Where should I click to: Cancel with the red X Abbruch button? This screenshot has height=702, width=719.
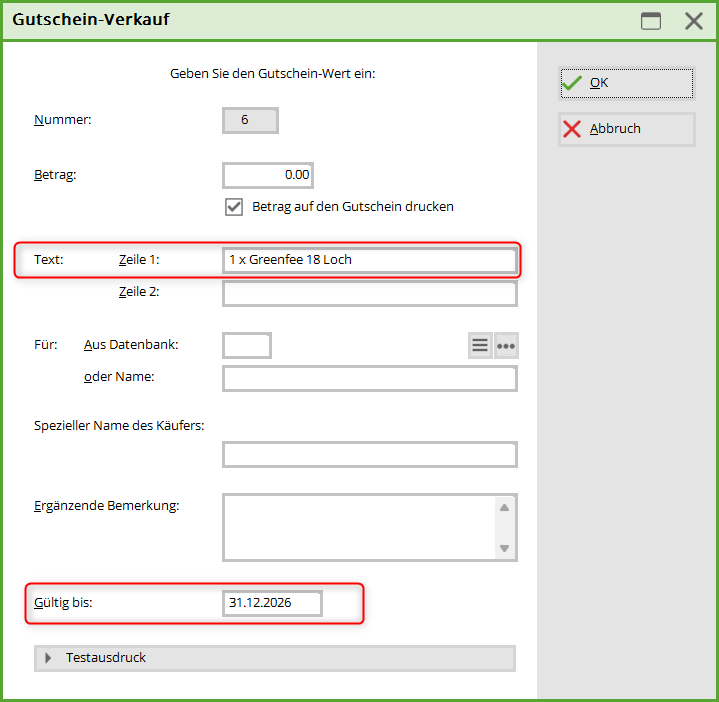pos(626,129)
